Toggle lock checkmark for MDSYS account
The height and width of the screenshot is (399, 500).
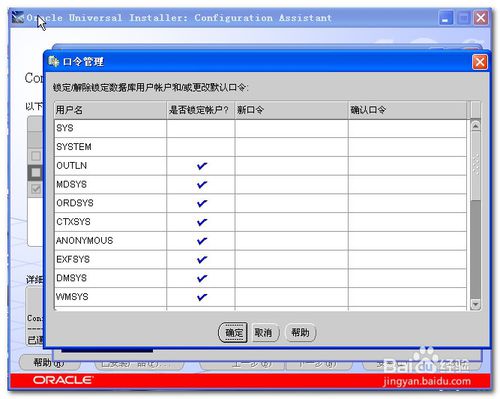(202, 184)
